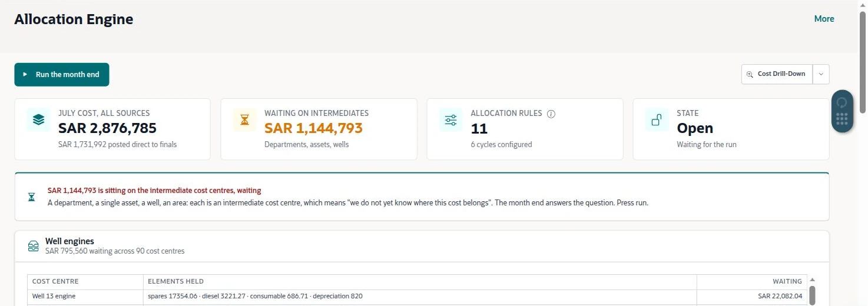Select the Waiting column header
Viewport: 868px width, 306px height.
point(751,281)
